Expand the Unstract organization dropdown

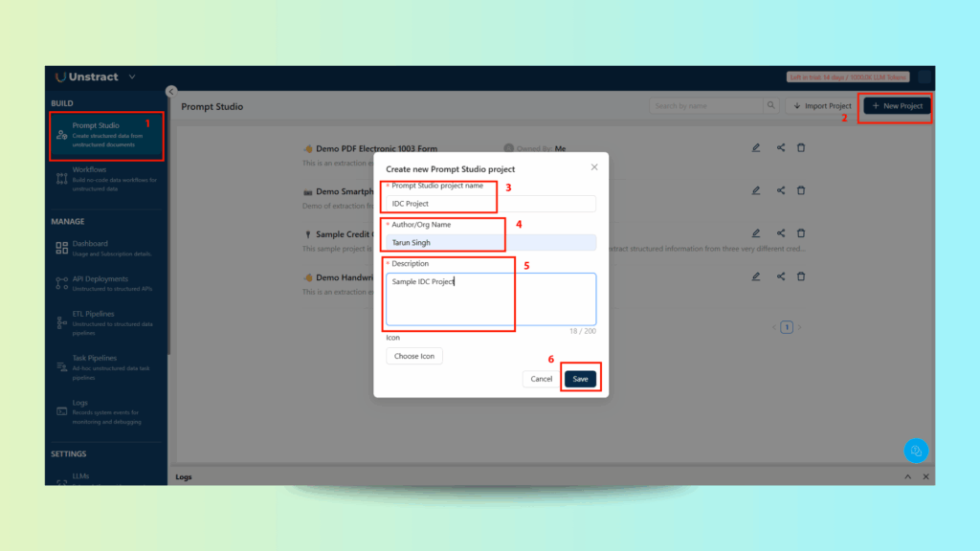132,77
